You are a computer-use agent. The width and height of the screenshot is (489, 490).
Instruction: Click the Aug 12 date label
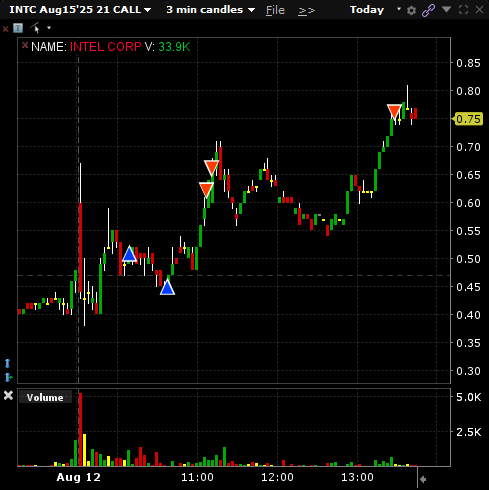click(x=78, y=477)
